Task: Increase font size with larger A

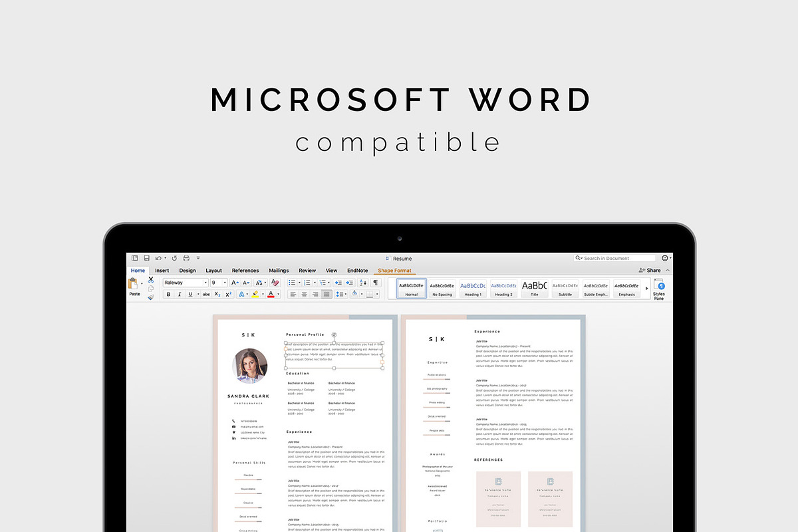Action: [235, 283]
